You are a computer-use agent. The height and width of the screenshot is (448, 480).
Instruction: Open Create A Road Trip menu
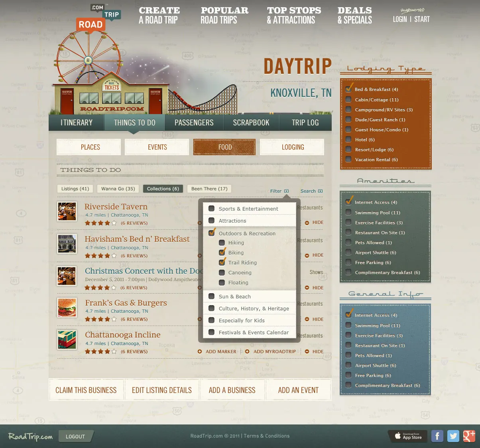point(159,15)
